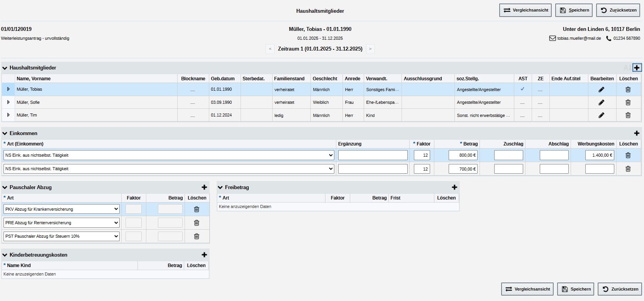Collapse the Pauschaler Abzug section
The height and width of the screenshot is (301, 644).
tap(5, 188)
